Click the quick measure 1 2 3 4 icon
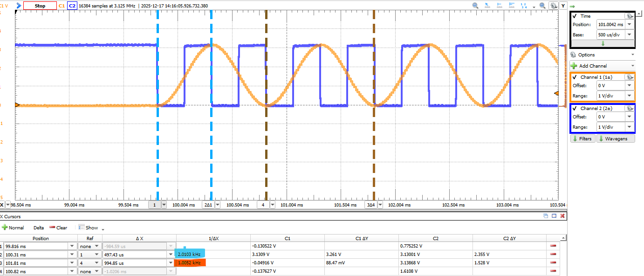The width and height of the screenshot is (644, 276). pyautogui.click(x=524, y=6)
